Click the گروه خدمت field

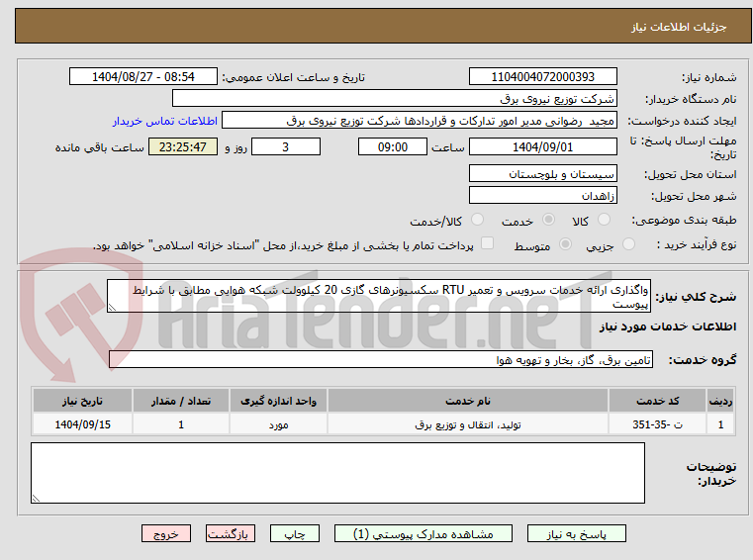click(381, 359)
